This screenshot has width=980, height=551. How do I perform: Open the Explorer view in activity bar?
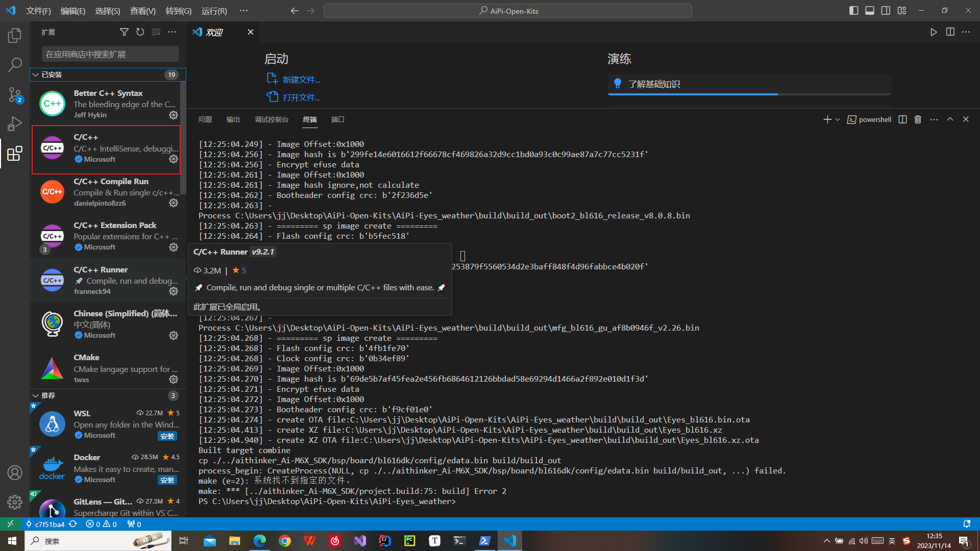point(15,35)
